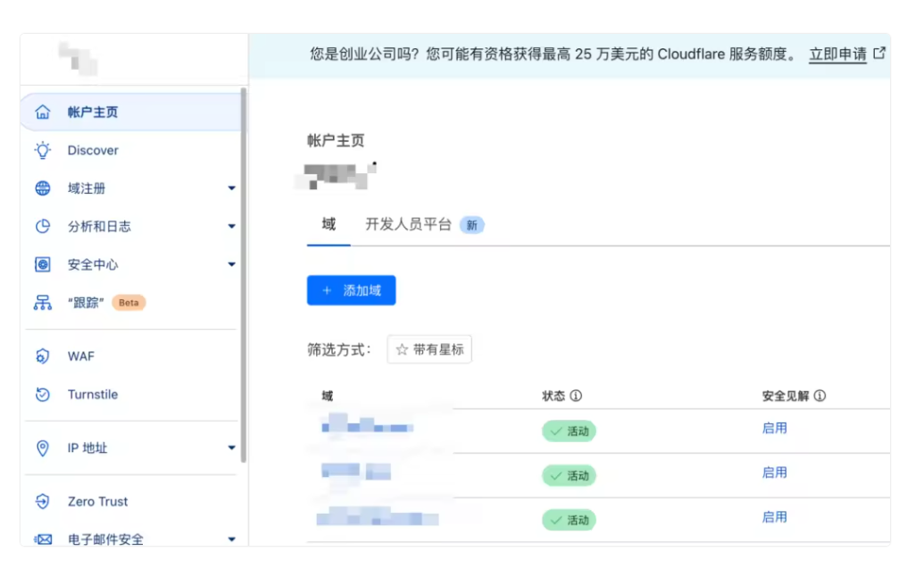The height and width of the screenshot is (569, 924).
Task: Expand the IP 地址 dropdown arrow
Action: [232, 448]
